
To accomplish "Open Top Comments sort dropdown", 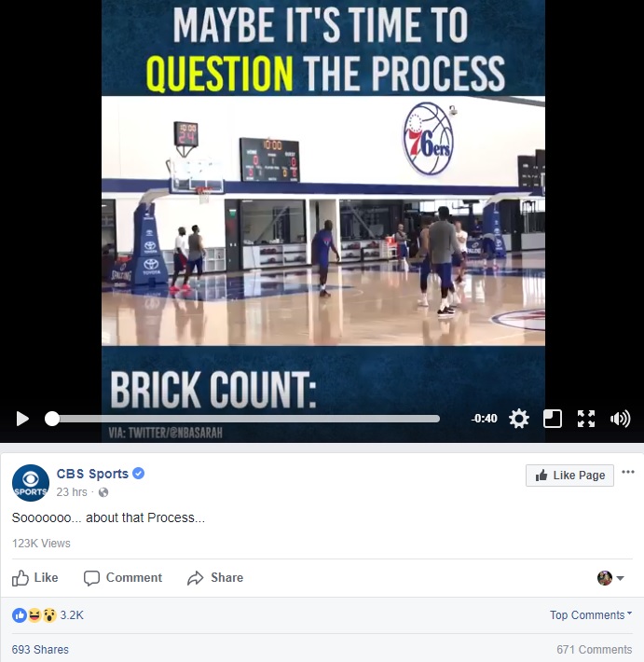I will click(x=591, y=615).
